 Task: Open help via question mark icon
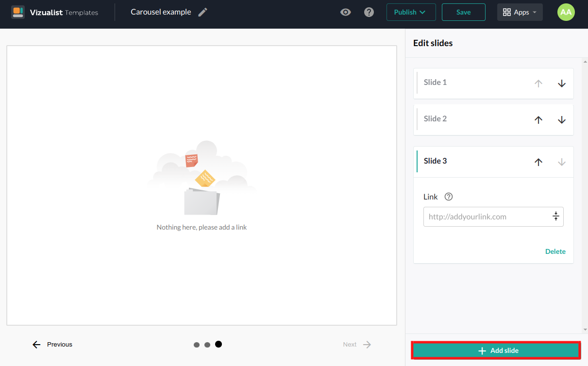(x=369, y=12)
